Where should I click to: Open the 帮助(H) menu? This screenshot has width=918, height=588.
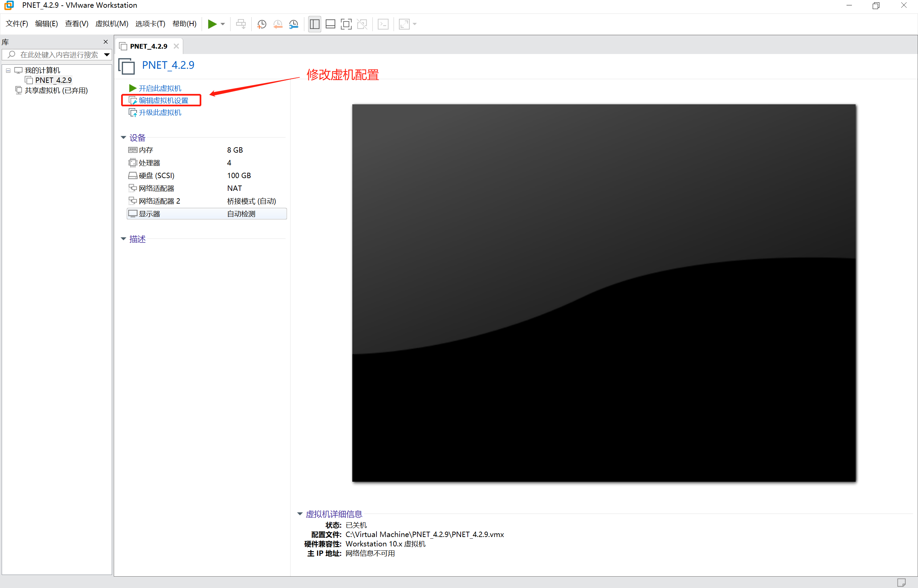pyautogui.click(x=185, y=24)
